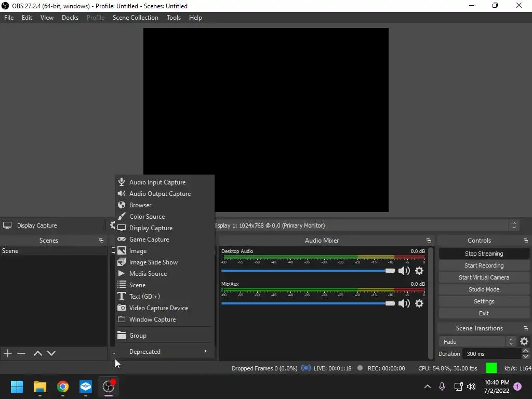Screen dimensions: 532x399
Task: Mute Desktop Audio speaker icon
Action: 404,271
